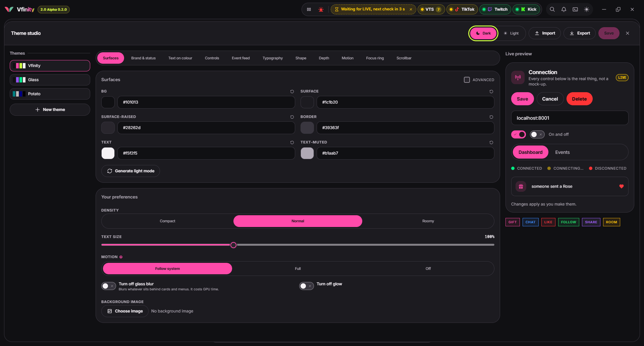Screen dimensions: 644x346
Task: Click the localhost:8001 input field
Action: coord(570,118)
